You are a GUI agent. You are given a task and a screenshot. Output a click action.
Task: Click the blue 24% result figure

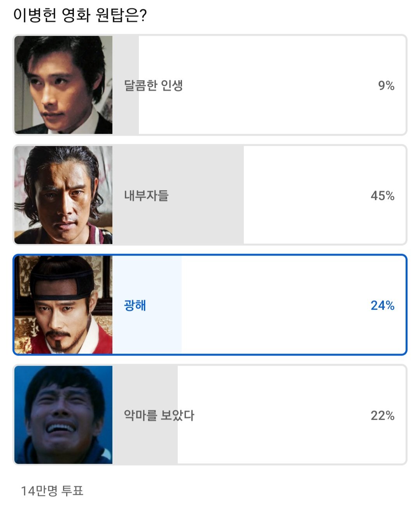383,306
